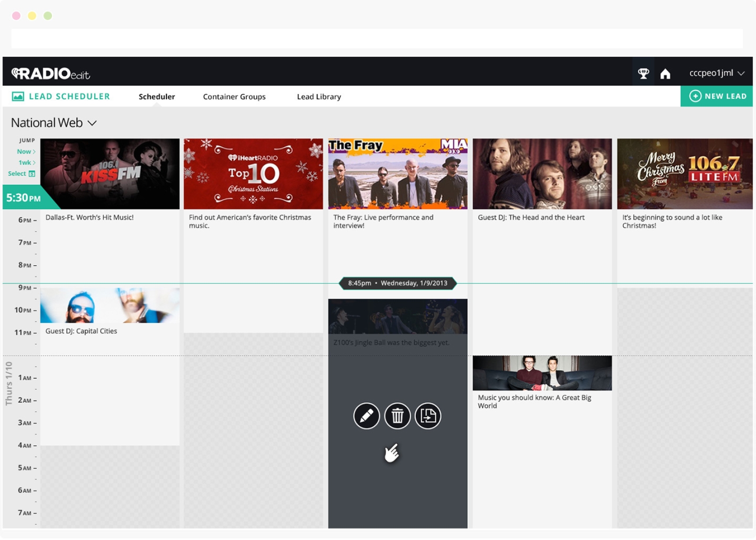The image size is (756, 540).
Task: Select the Scheduler tab
Action: [157, 96]
